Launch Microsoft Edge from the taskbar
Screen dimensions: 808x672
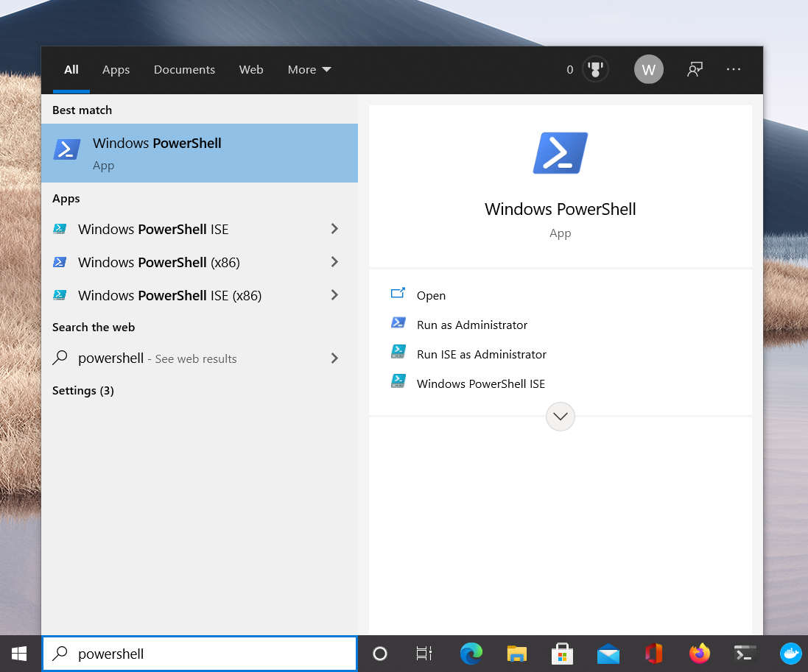(x=471, y=654)
